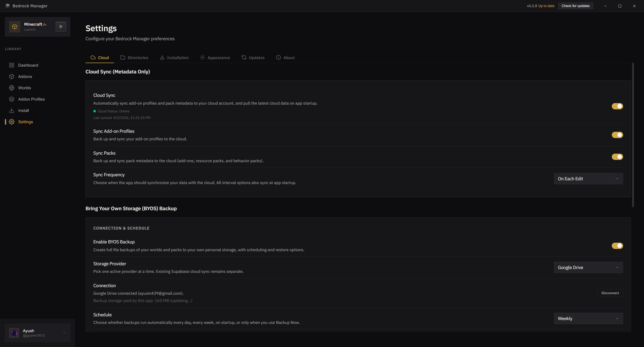Disable the Cloud Sync toggle

tap(617, 106)
